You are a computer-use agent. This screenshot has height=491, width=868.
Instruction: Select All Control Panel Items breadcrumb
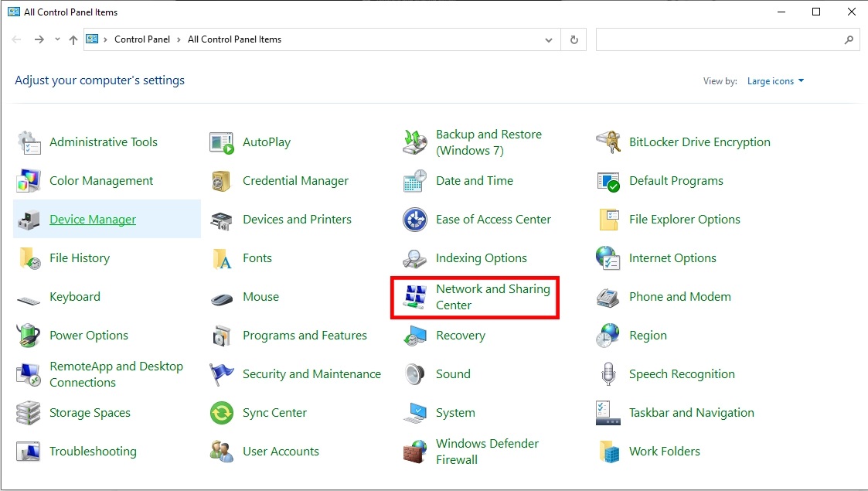click(x=234, y=39)
